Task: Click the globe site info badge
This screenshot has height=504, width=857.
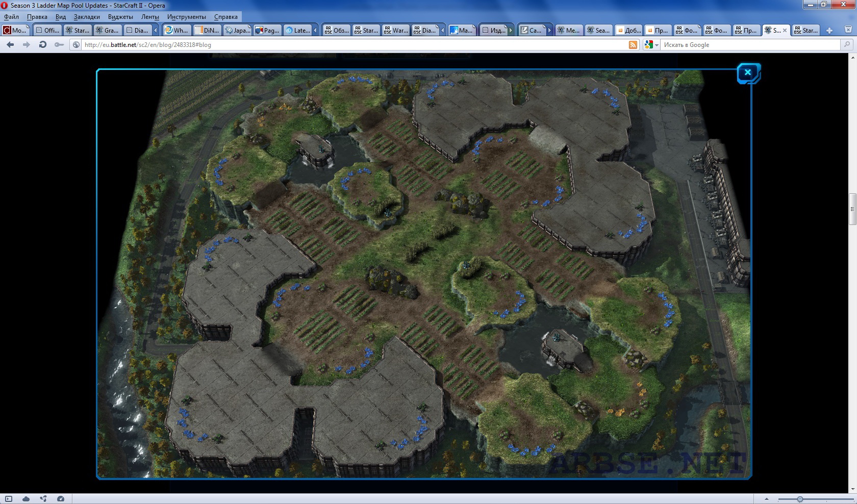Action: click(x=77, y=45)
